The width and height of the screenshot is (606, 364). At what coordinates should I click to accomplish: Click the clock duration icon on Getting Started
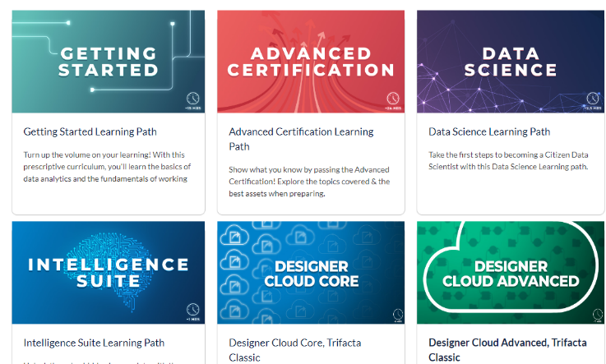click(x=193, y=99)
